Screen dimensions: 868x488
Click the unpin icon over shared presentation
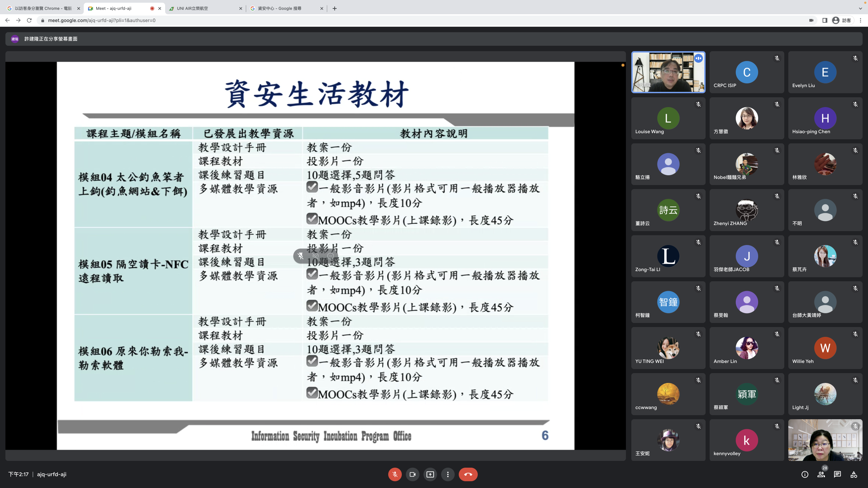300,256
